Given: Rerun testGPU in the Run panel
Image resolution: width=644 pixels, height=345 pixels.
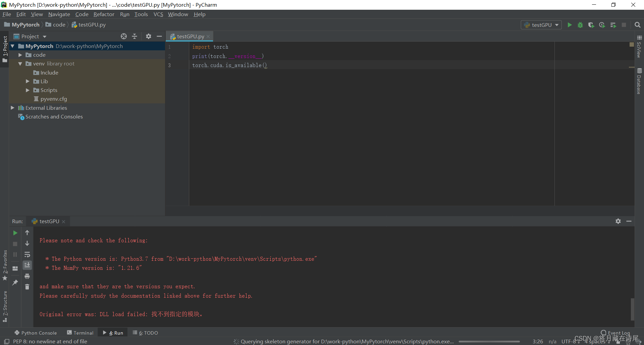Looking at the screenshot, I should click(15, 233).
